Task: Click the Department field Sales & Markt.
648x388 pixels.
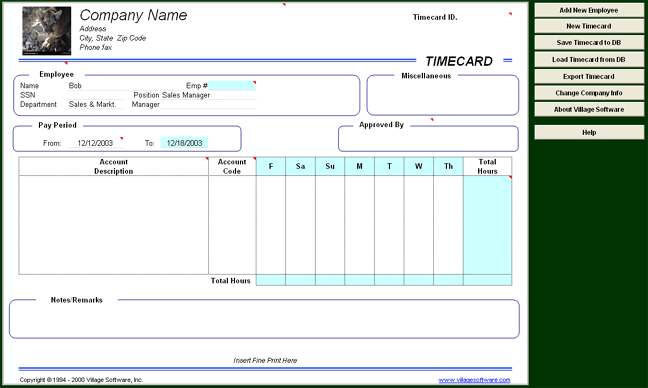Action: click(95, 104)
